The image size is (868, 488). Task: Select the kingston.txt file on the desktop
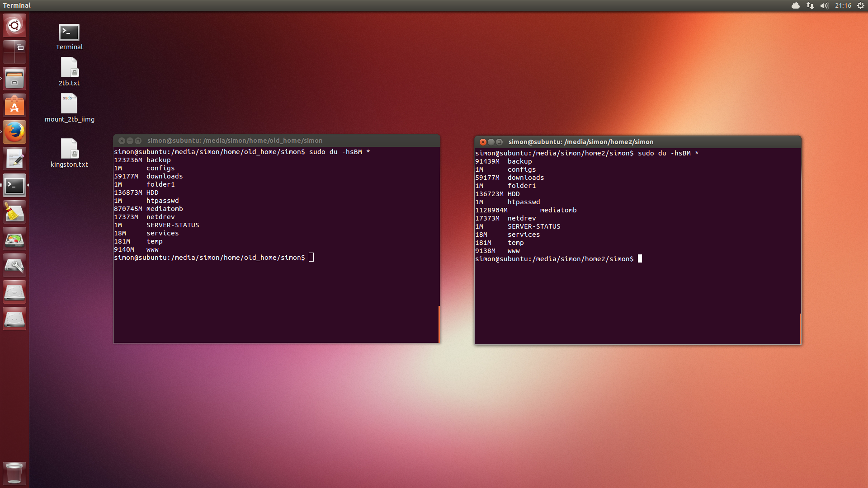coord(69,153)
